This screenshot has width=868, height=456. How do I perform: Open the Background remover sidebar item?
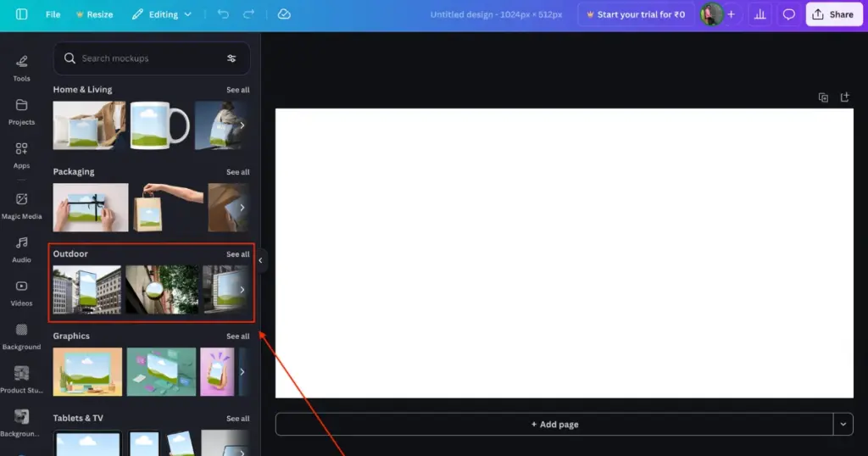coord(21,424)
